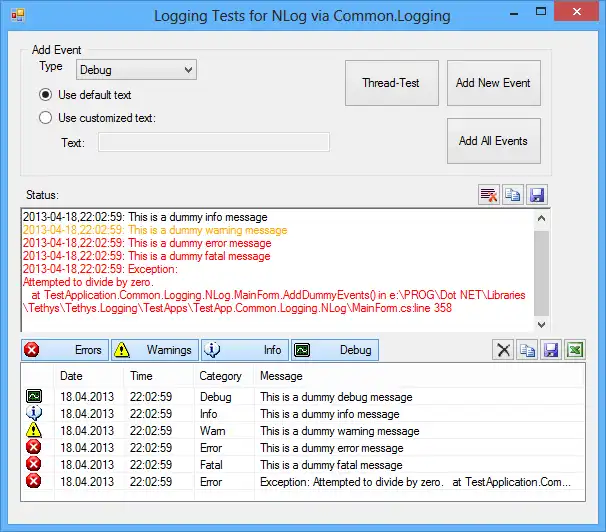Clear the status log with the red-X list icon
This screenshot has width=606, height=532.
(489, 195)
